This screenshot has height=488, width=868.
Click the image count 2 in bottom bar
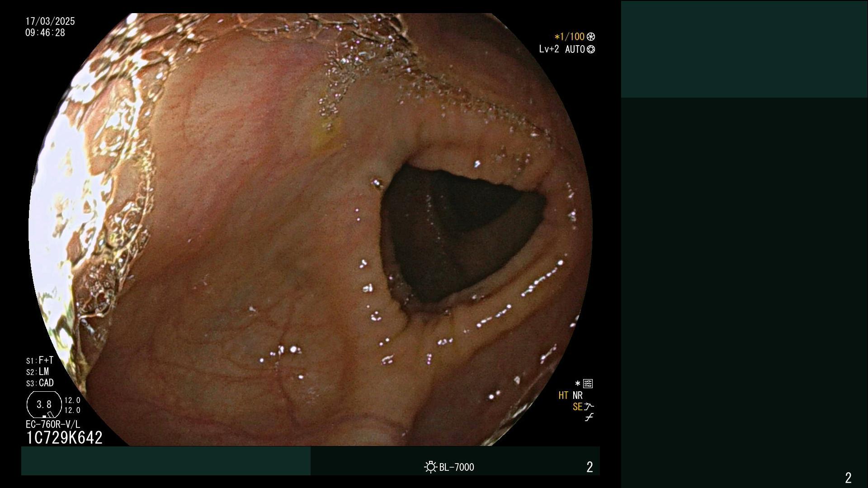coord(590,467)
